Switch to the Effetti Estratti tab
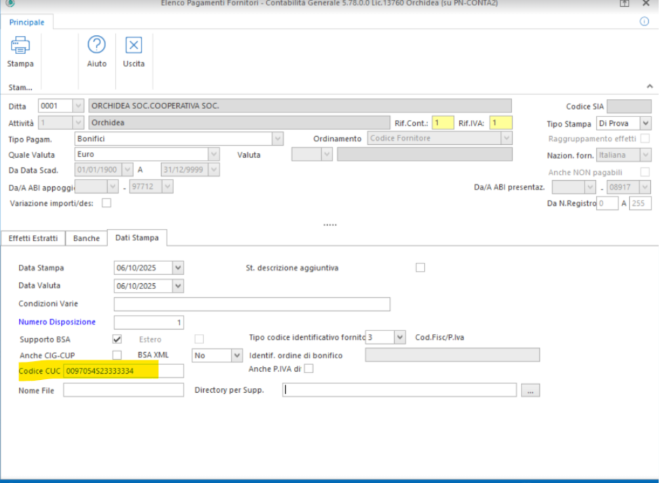 tap(33, 237)
